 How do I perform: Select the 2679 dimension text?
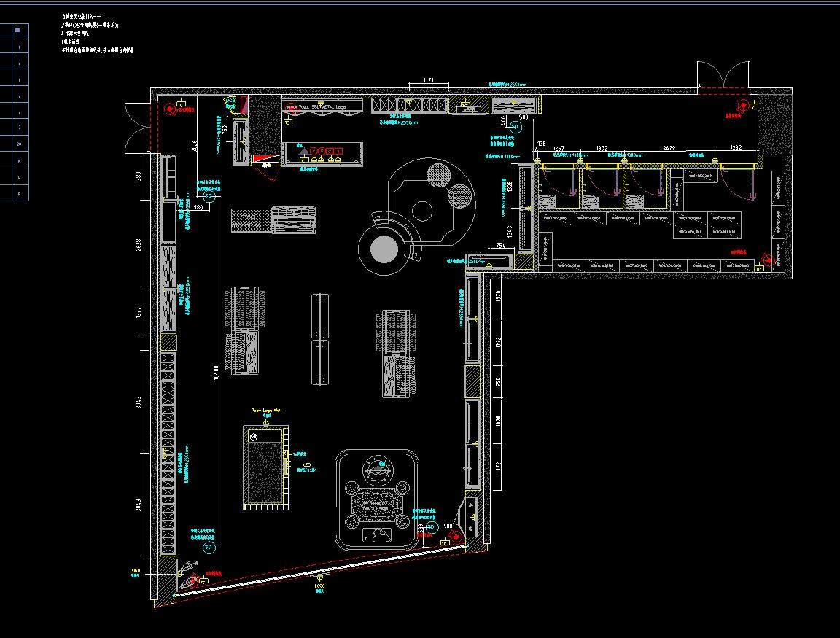point(669,148)
